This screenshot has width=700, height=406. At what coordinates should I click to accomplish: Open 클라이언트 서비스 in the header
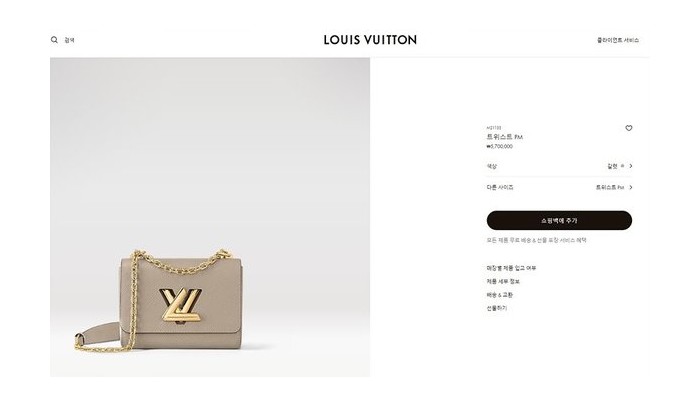point(618,40)
